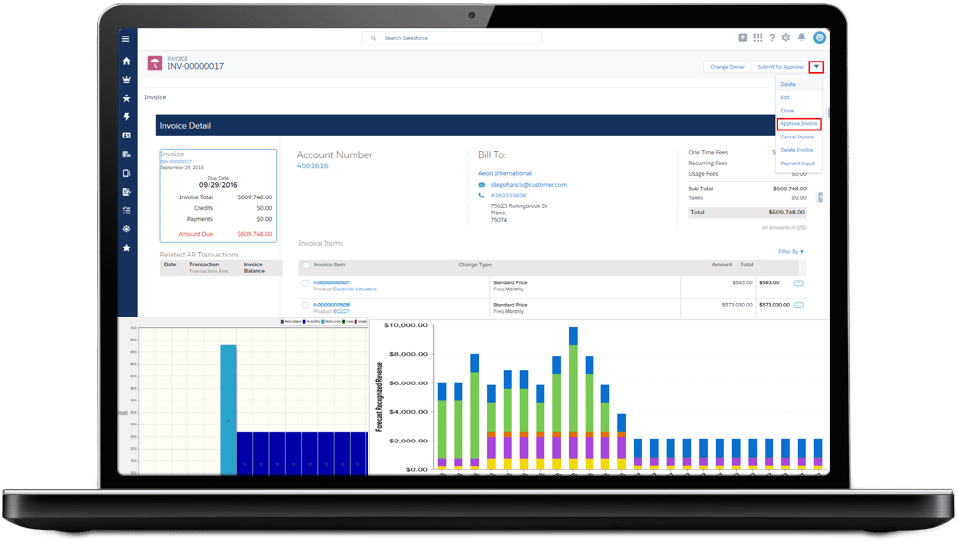Check the II-0000000508 invoice item row
This screenshot has height=541, width=958.
point(305,305)
